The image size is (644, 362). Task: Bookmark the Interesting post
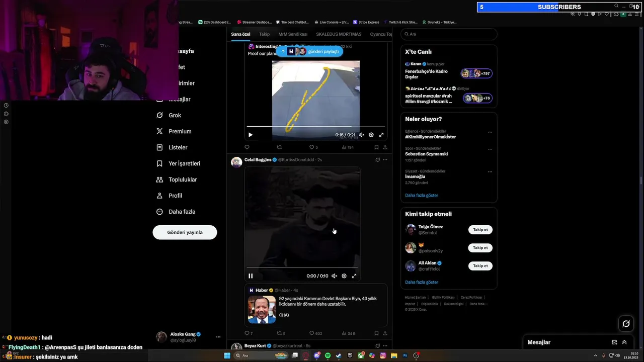(376, 147)
